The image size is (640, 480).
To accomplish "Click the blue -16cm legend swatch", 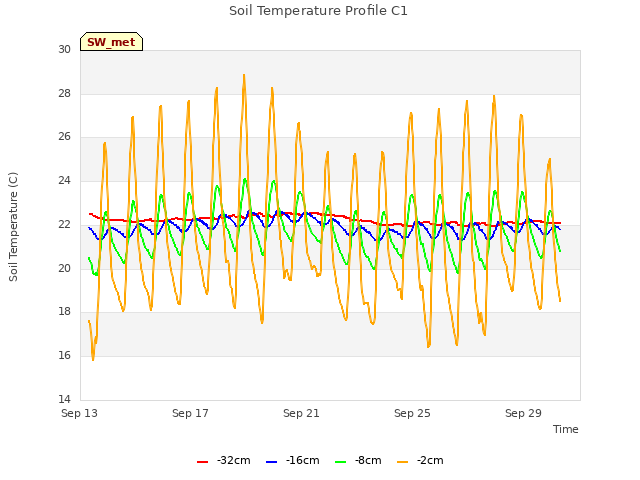I will [271, 462].
